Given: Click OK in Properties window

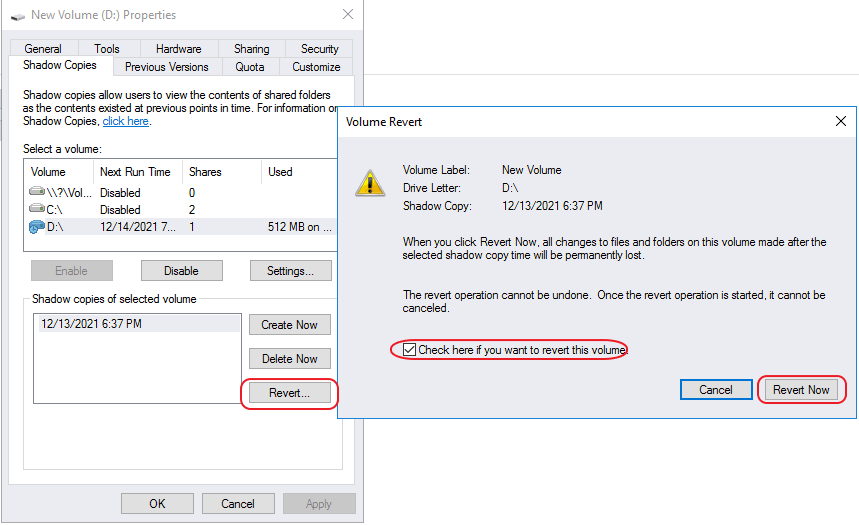Looking at the screenshot, I should point(157,504).
